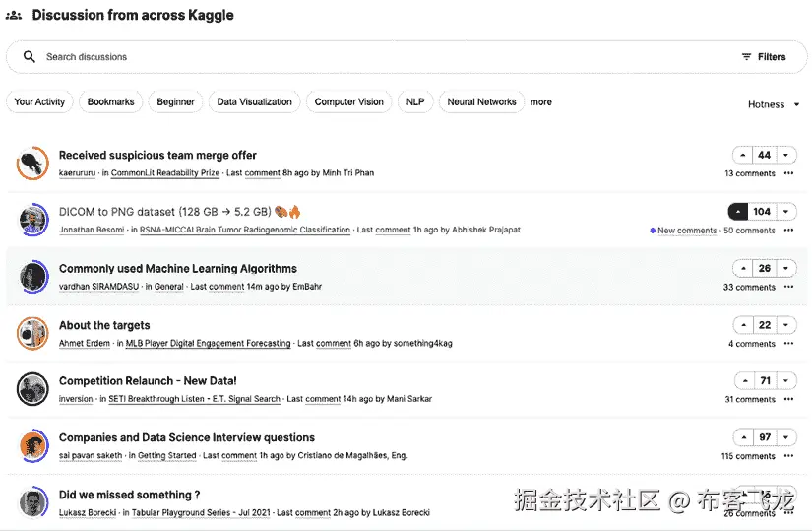Open three-dot menu for suspicious team merge post
This screenshot has width=812, height=531.
(x=788, y=174)
